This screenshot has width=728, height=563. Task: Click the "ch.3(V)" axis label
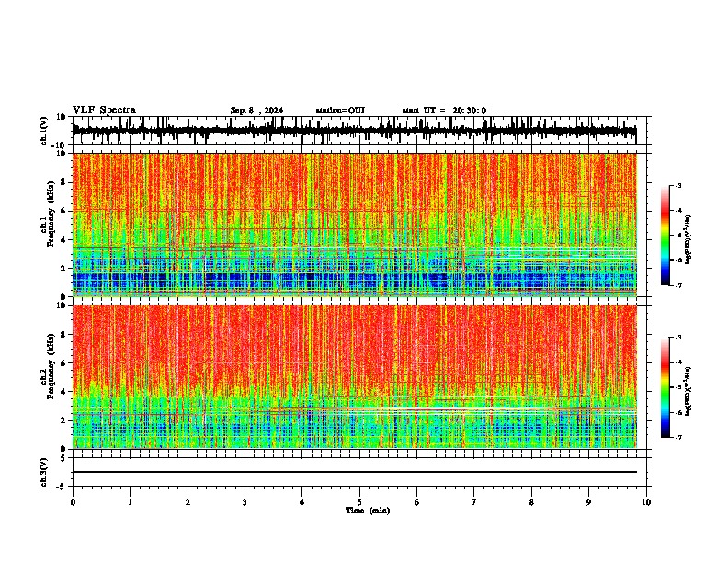coord(44,472)
